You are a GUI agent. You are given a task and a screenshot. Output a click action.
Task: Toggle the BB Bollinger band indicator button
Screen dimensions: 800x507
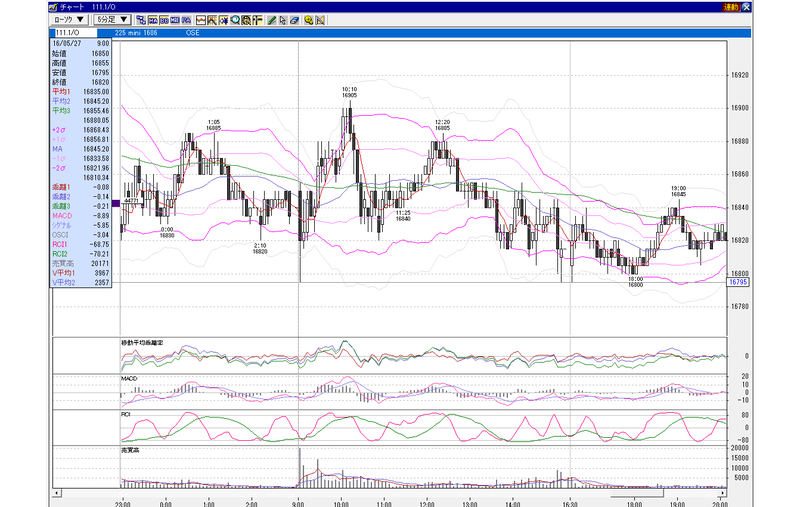pyautogui.click(x=164, y=20)
